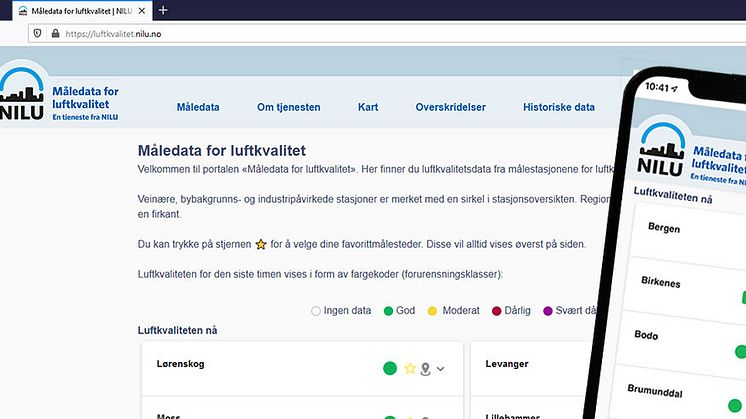This screenshot has width=746, height=419.
Task: Click the address bar URL luftkvalitet.nilu.no
Action: coord(113,34)
